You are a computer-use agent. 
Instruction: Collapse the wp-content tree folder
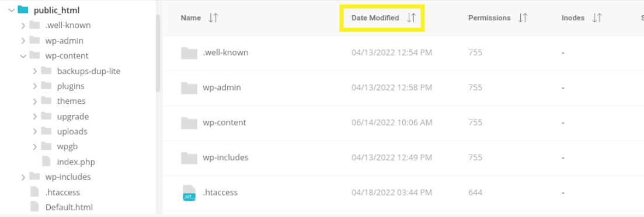(23, 56)
